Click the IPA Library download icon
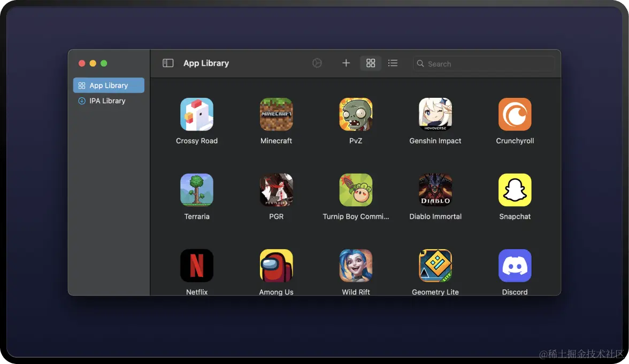The image size is (629, 364). coord(81,100)
